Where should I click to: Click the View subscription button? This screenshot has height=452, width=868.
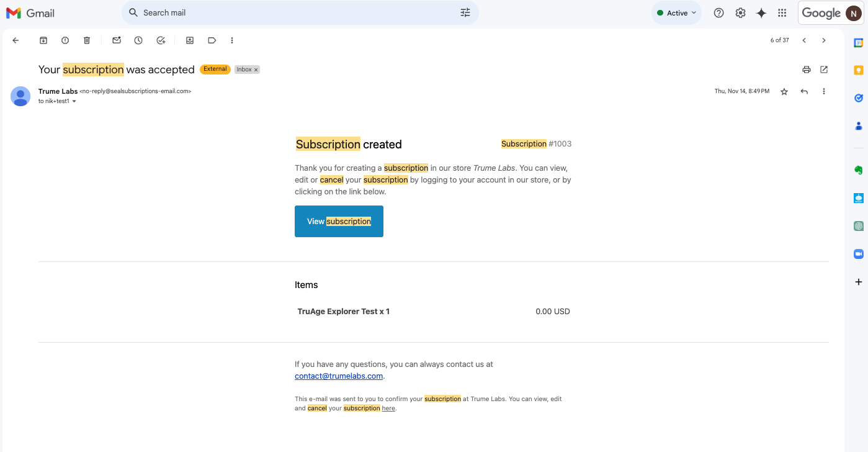tap(339, 221)
